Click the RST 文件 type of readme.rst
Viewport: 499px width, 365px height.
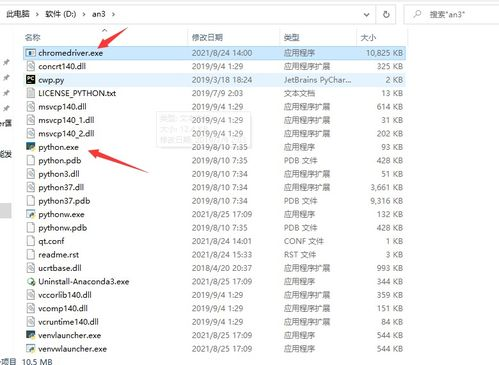click(300, 255)
